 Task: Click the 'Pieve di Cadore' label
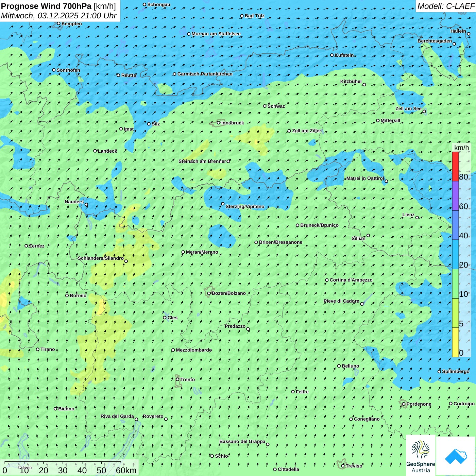341,301
